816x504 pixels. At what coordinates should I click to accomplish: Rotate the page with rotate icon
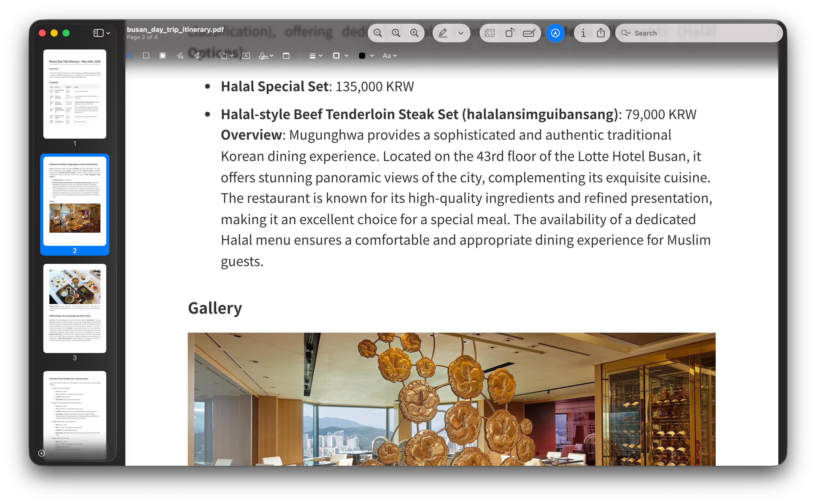pos(510,33)
